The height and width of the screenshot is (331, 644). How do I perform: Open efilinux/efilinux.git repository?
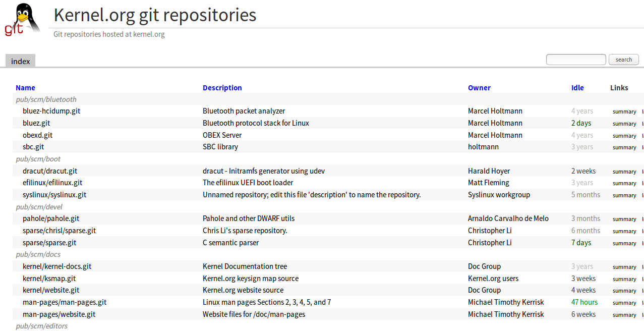coord(52,183)
